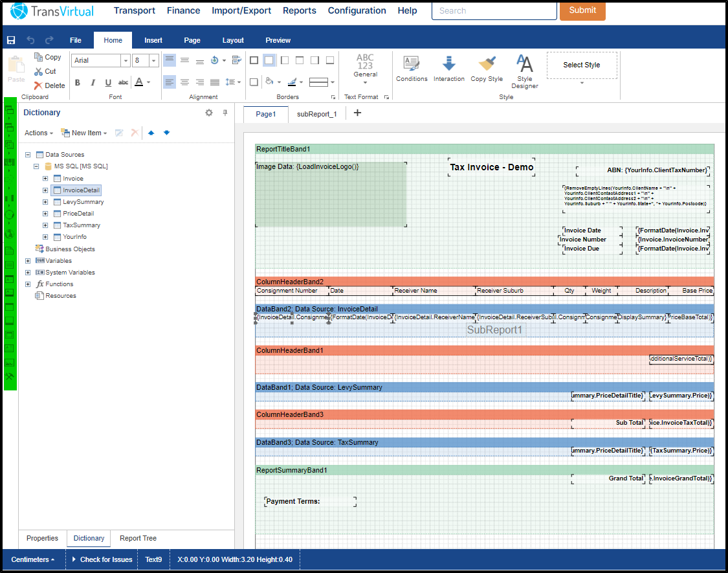Image resolution: width=728 pixels, height=573 pixels.
Task: Undo the last action
Action: [30, 40]
